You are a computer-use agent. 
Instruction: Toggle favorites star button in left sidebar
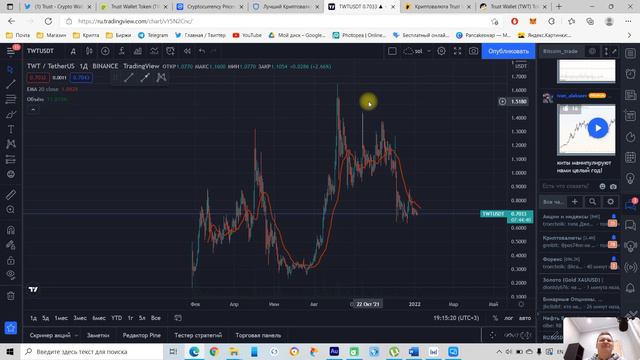[x=11, y=328]
